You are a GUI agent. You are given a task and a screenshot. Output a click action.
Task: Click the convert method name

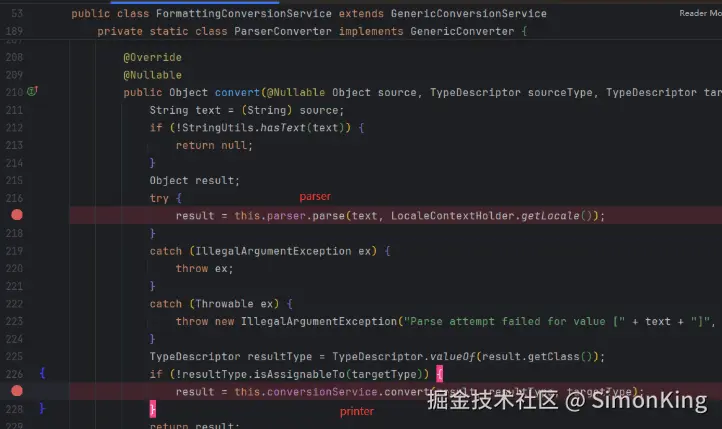point(237,93)
